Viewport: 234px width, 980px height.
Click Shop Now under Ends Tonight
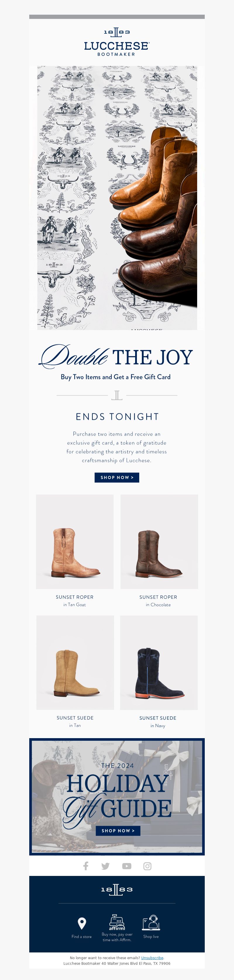point(117,478)
